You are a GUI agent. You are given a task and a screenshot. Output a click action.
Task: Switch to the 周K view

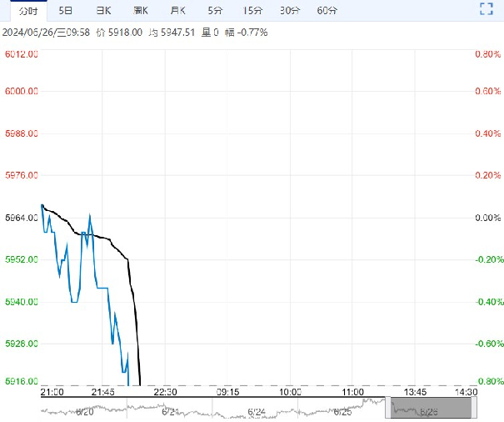pos(141,11)
